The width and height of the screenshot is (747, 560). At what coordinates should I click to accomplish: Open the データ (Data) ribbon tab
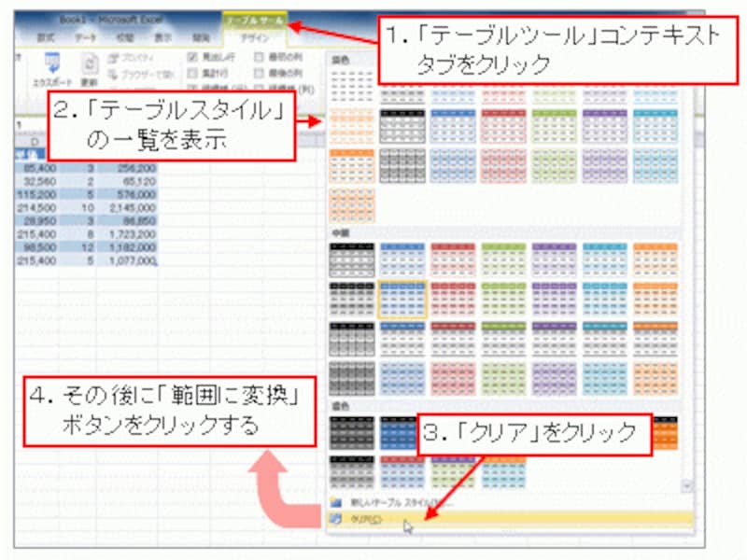coord(86,37)
